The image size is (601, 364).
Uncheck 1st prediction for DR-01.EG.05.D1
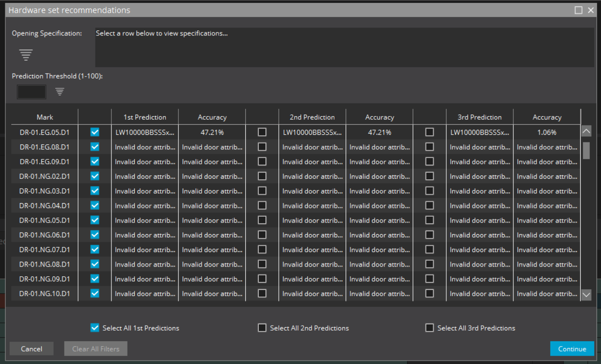tap(95, 132)
